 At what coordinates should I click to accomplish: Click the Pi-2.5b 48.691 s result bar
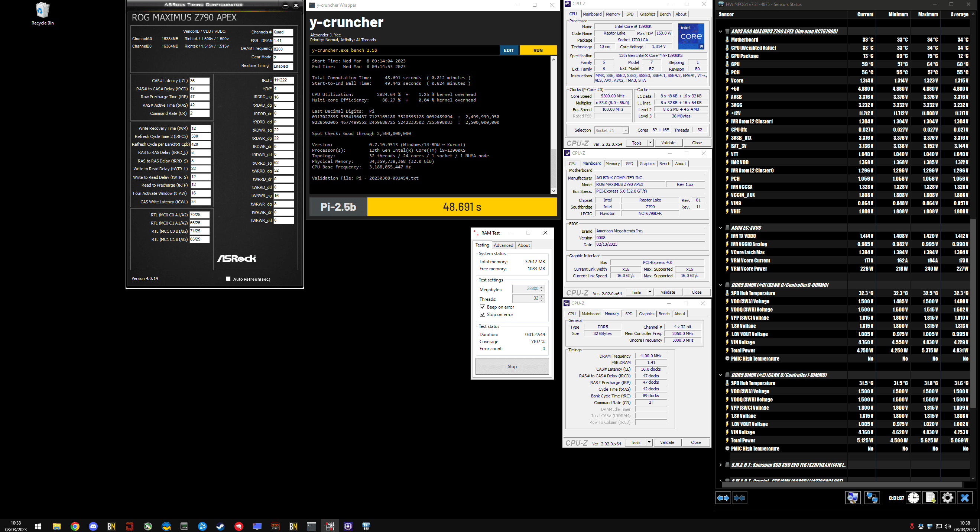[433, 207]
